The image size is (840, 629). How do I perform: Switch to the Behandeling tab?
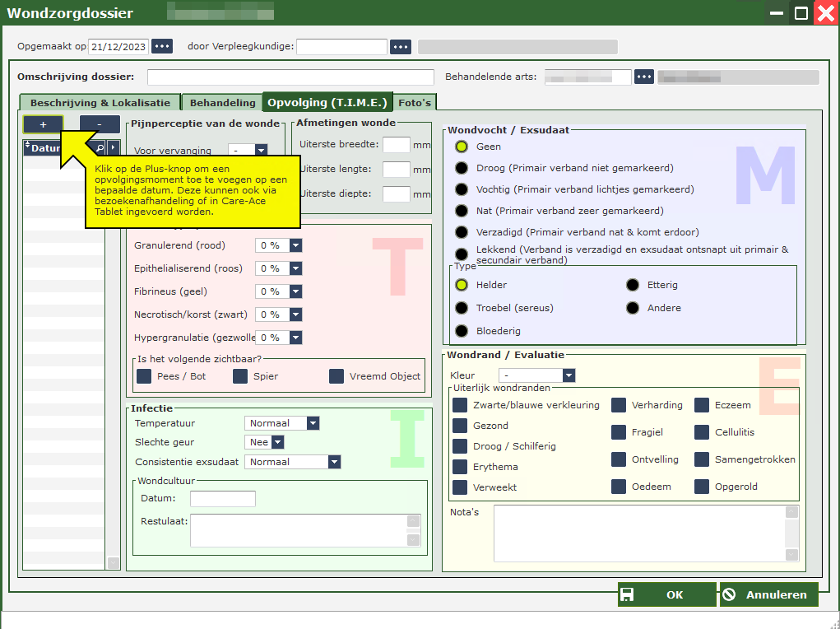[222, 103]
